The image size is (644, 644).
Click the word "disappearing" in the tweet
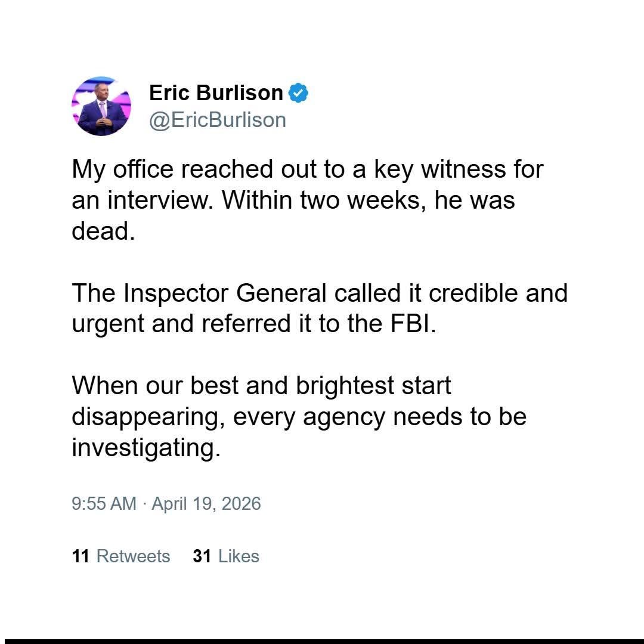tap(148, 416)
